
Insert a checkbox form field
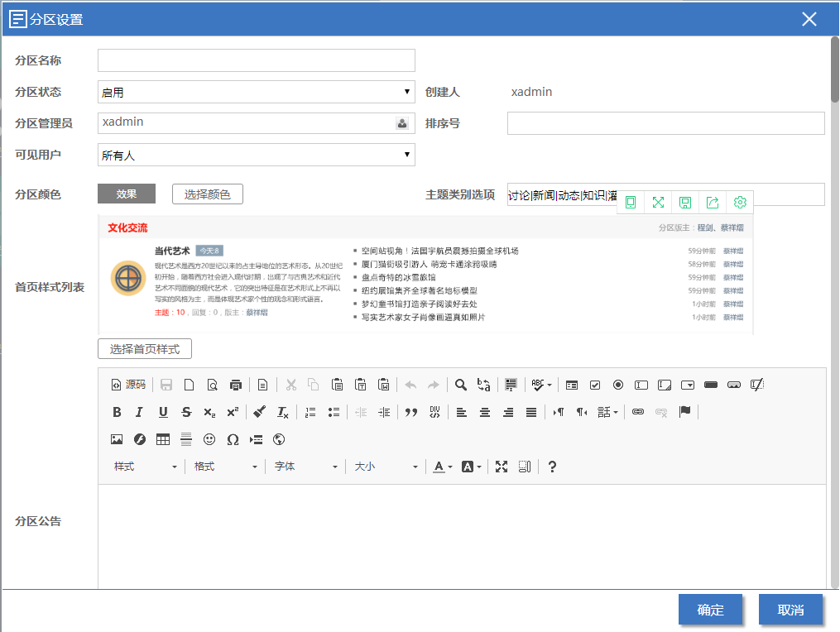pos(595,385)
